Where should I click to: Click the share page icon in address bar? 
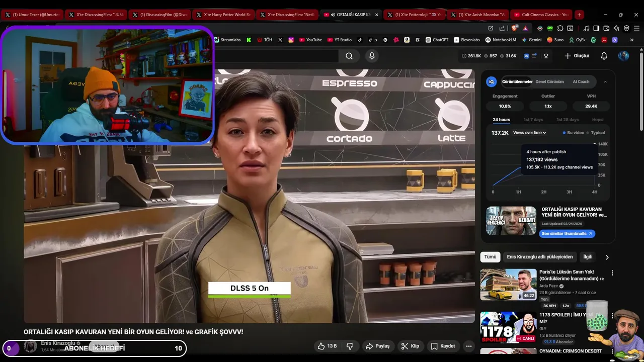coord(502,28)
